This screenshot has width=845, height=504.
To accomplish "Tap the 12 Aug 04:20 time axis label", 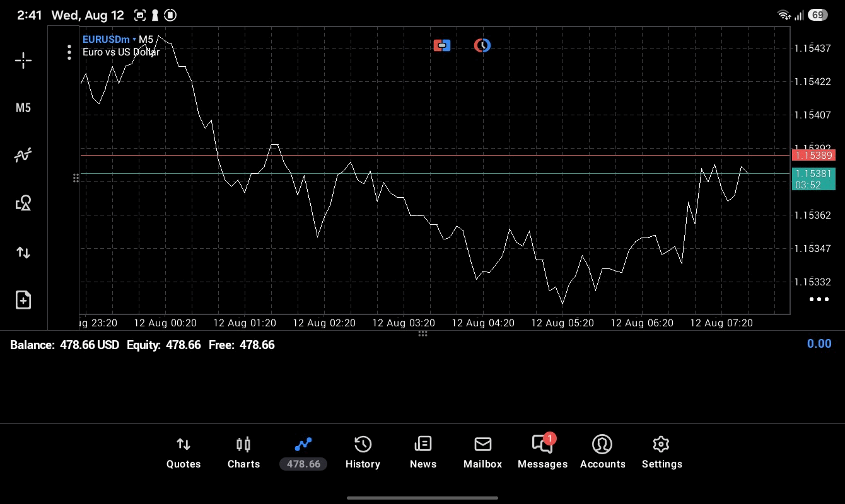I will click(x=483, y=323).
